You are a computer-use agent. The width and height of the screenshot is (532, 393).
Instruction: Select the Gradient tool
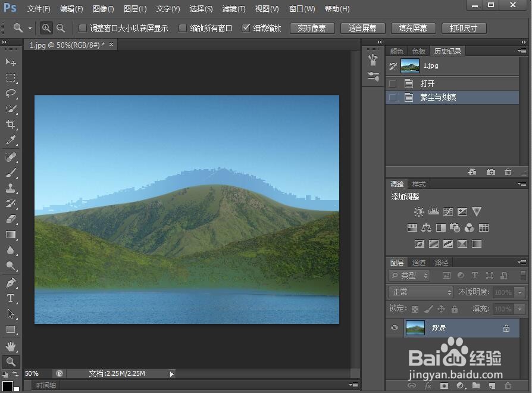[x=11, y=235]
